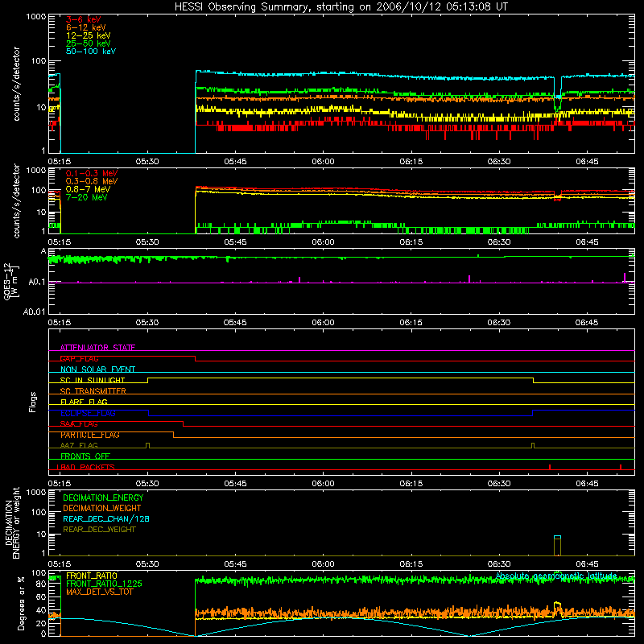644x644 pixels.
Task: Click the 05:30 tick under the Flags panel
Action: 147,484
